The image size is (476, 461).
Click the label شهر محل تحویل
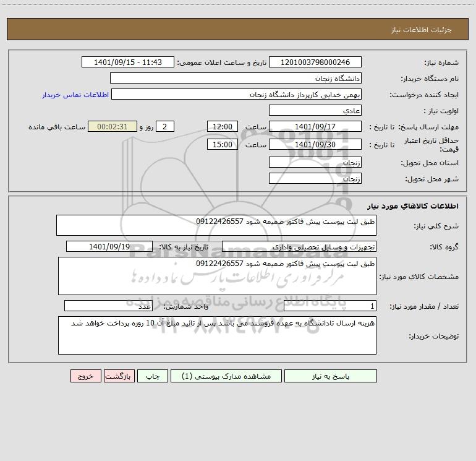coord(431,179)
